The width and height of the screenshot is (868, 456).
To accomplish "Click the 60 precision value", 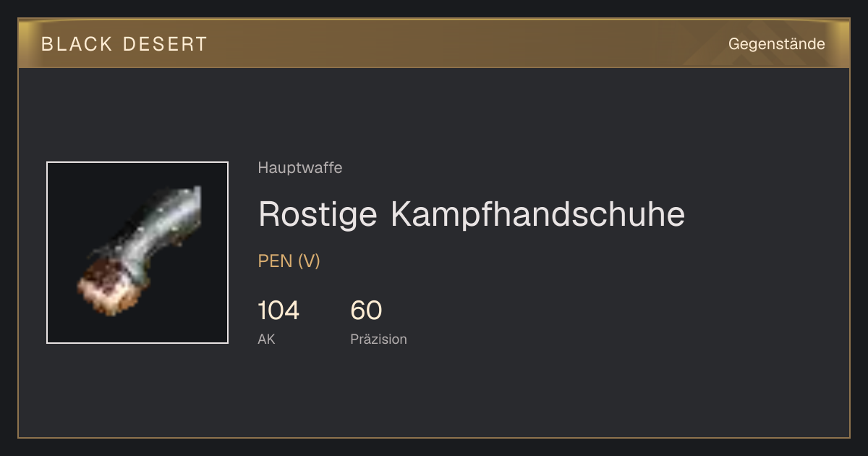I will (x=366, y=311).
